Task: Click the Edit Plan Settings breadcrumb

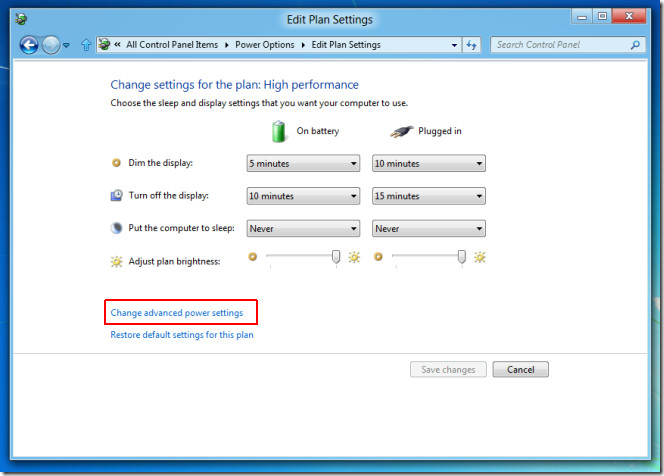Action: tap(346, 45)
